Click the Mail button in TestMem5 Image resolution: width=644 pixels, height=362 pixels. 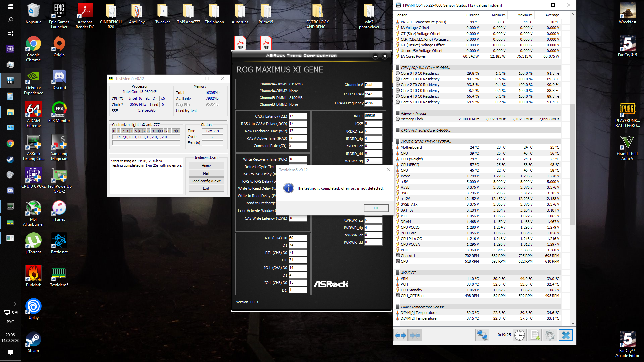point(206,173)
